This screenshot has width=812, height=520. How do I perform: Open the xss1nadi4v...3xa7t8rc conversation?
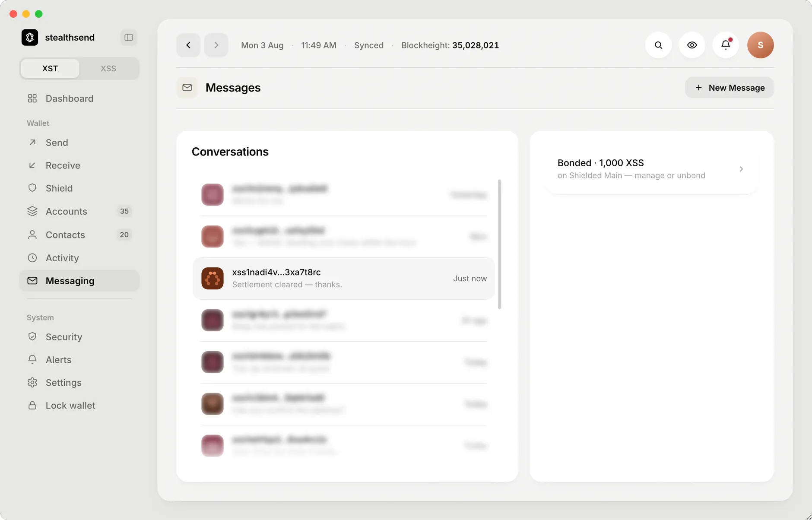point(344,279)
